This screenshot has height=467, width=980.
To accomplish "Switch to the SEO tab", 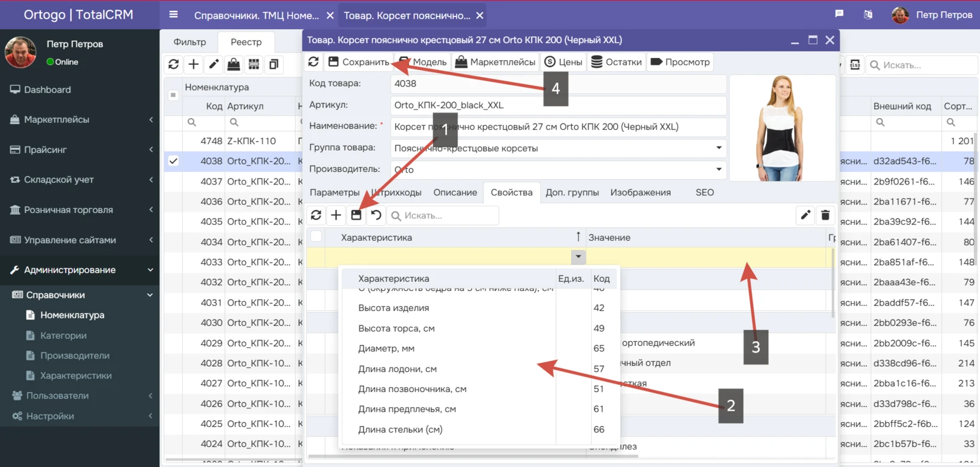I will tap(705, 192).
